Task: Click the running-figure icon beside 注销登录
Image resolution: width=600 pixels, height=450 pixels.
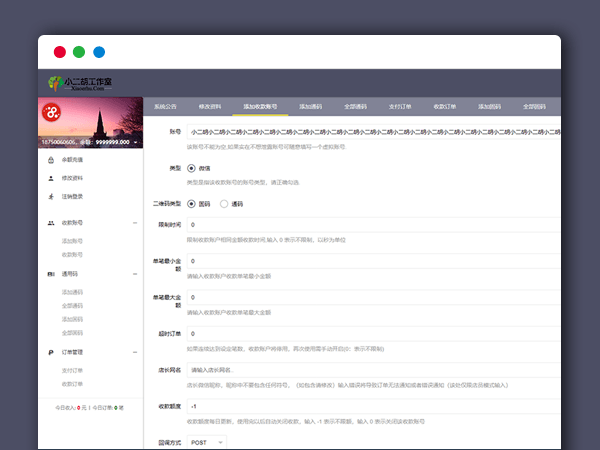Action: tap(50, 196)
